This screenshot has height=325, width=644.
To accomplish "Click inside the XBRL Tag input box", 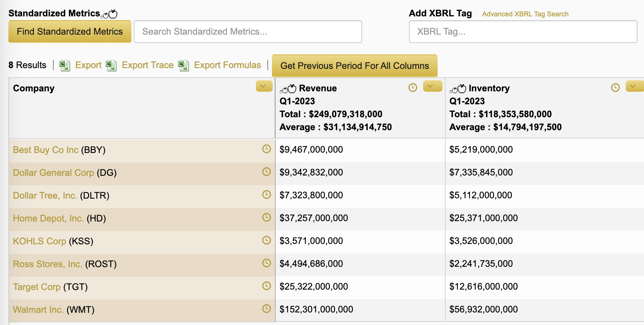I will tap(523, 32).
